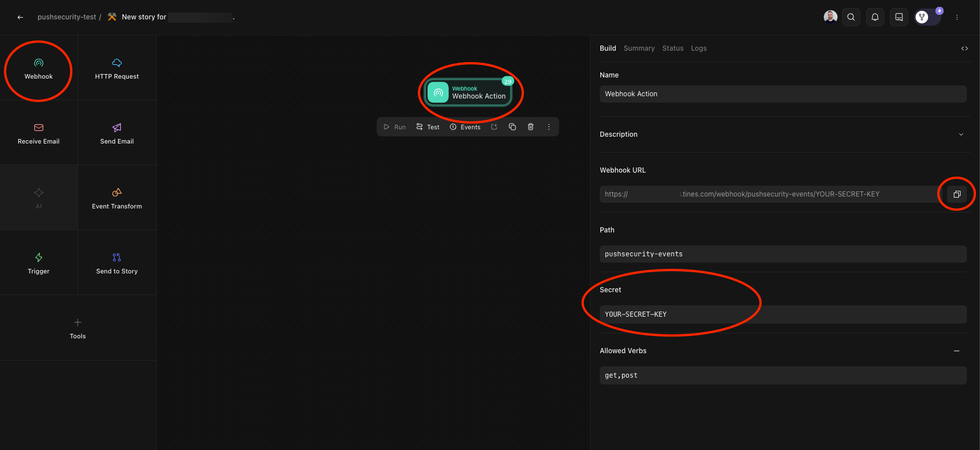The height and width of the screenshot is (450, 980).
Task: Open the chat support icon
Action: [x=899, y=17]
